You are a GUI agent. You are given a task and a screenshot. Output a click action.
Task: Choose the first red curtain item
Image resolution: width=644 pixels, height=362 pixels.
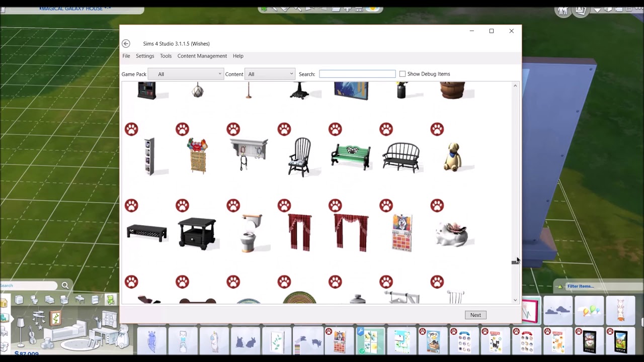pos(300,232)
